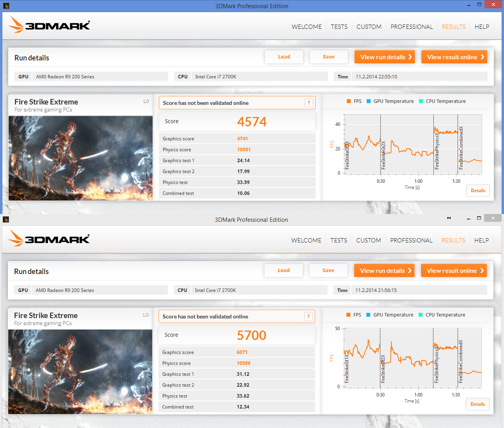Toggle GPU Temperature legend swatch in top graph
Viewport: 504px width, 428px height.
coord(369,101)
